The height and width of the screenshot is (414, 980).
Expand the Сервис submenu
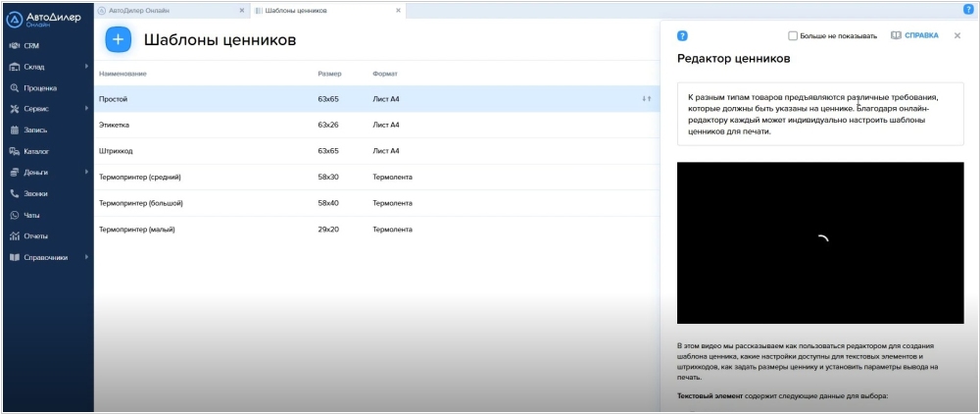coord(86,109)
